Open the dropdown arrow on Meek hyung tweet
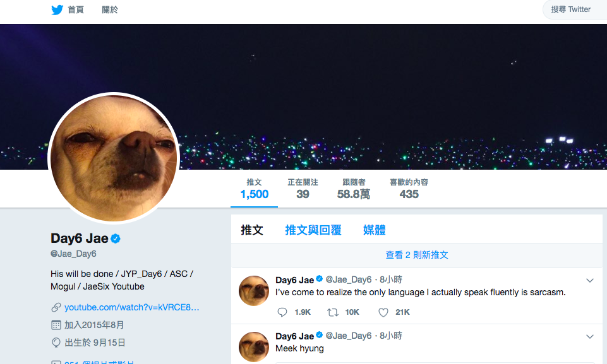 (589, 336)
